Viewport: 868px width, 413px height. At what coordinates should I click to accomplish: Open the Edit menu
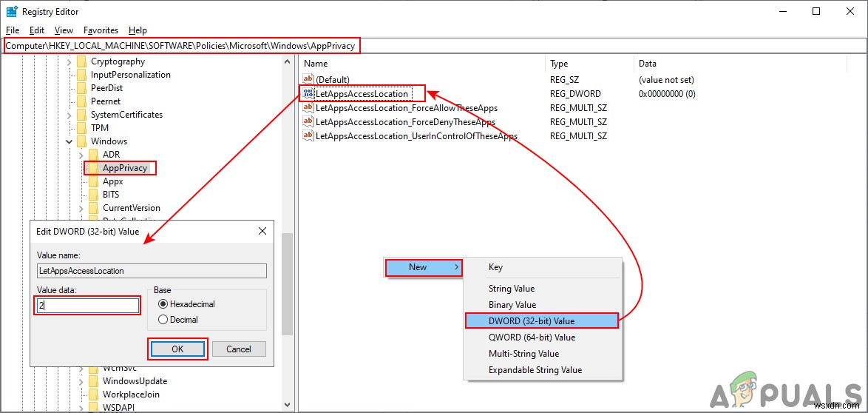[x=37, y=30]
